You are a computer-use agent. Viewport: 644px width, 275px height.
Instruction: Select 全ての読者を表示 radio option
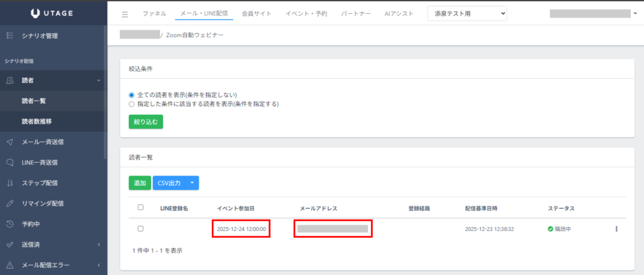[x=132, y=94]
